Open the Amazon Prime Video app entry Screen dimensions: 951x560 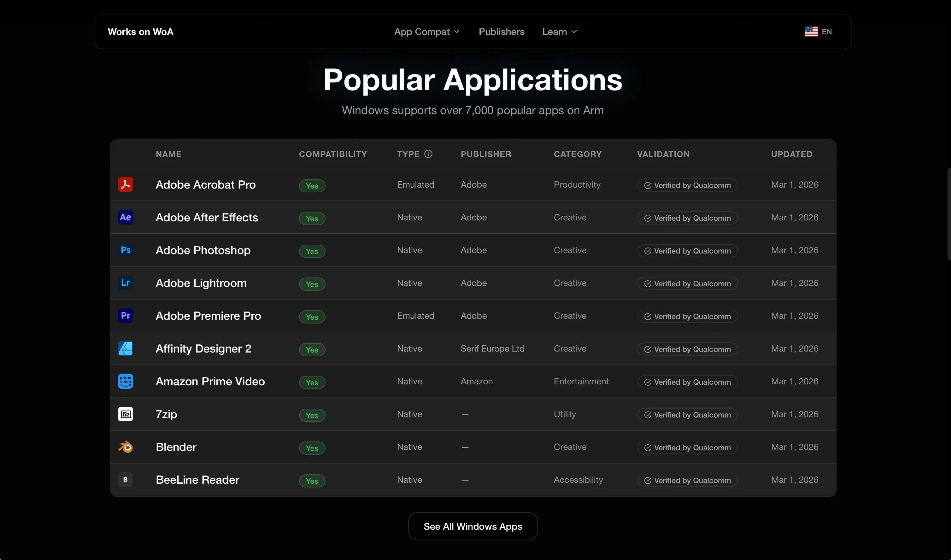point(210,382)
